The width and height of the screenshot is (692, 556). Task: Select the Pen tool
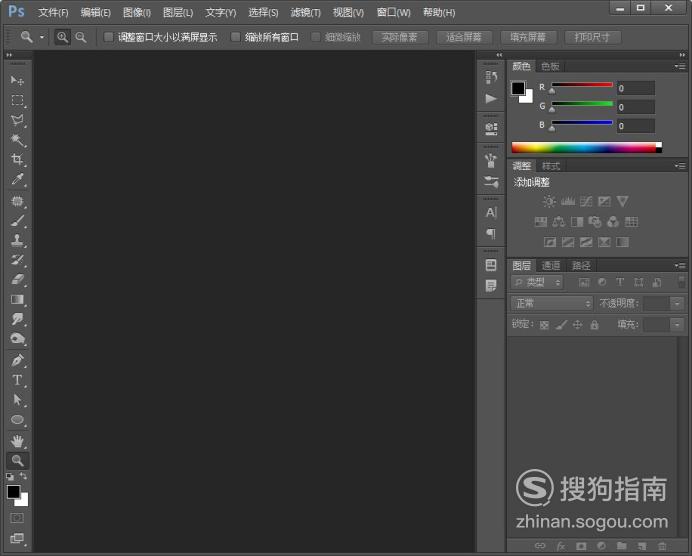click(17, 361)
